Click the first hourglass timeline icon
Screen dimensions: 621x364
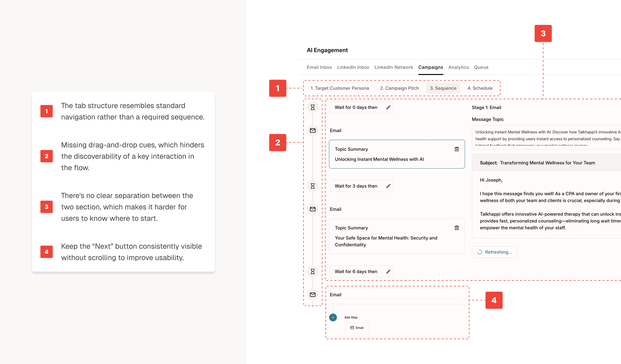pos(312,107)
